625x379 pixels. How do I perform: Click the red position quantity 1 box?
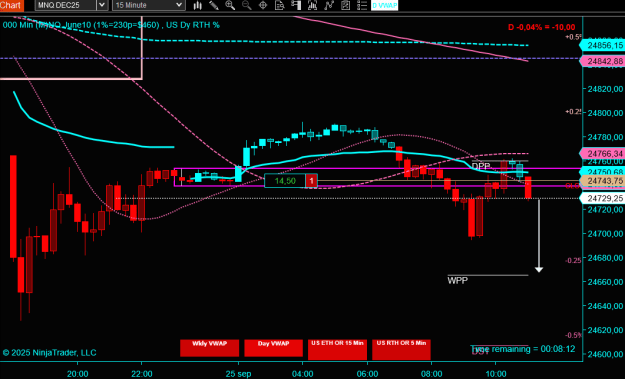click(311, 181)
